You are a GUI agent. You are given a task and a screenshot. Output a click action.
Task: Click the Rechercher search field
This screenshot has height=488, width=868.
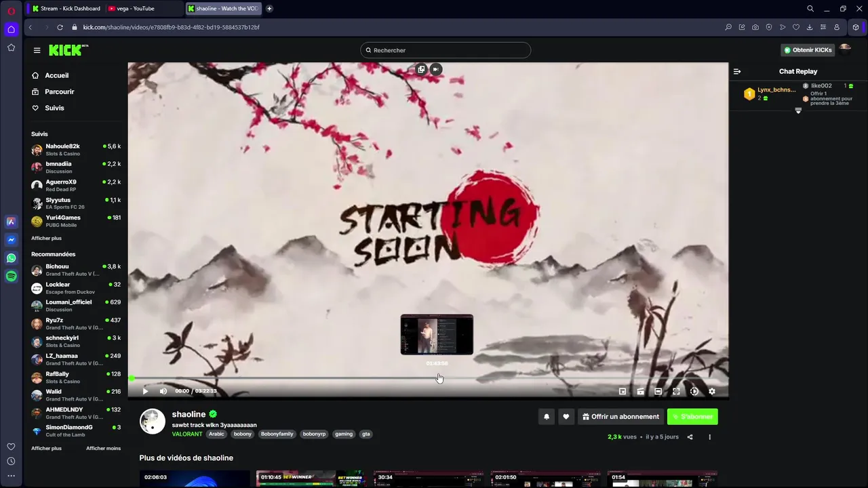pyautogui.click(x=446, y=50)
